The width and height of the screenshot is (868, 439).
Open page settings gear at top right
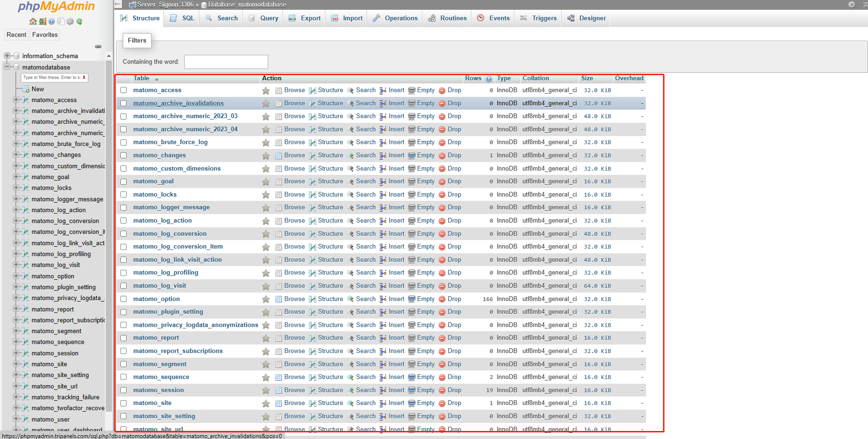point(851,4)
